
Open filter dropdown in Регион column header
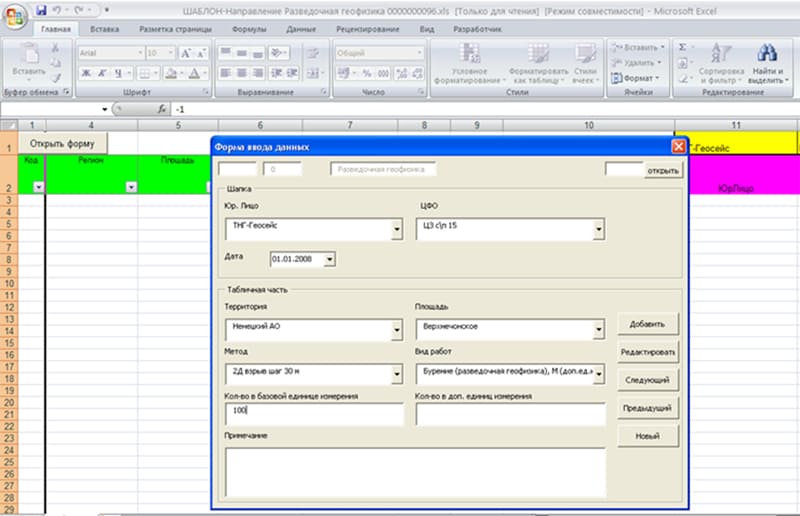tap(131, 187)
